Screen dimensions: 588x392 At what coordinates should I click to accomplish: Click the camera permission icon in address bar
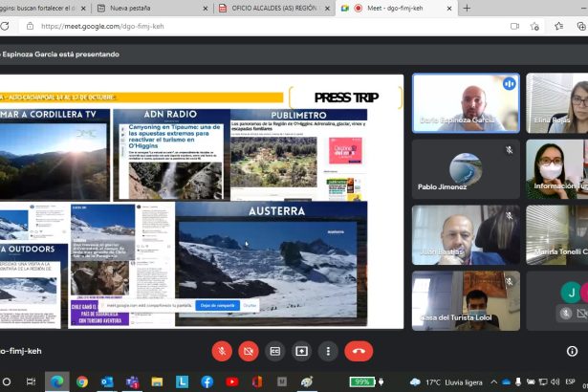click(x=515, y=26)
